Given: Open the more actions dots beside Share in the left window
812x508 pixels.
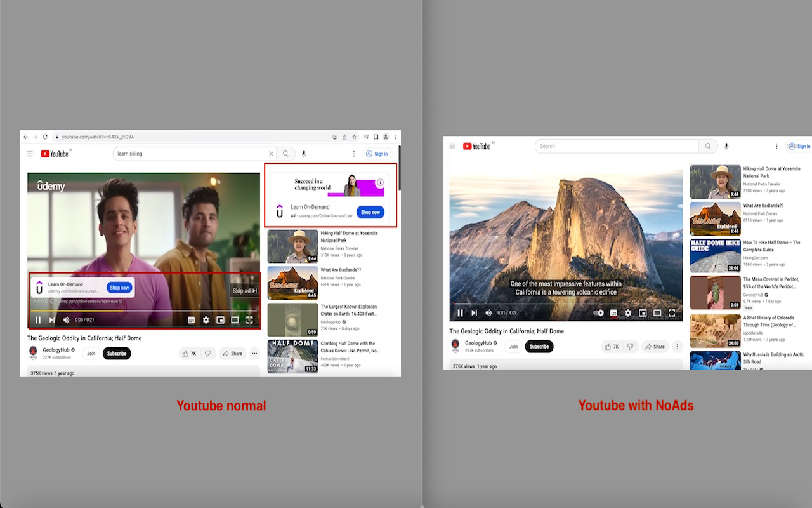Looking at the screenshot, I should [x=254, y=354].
